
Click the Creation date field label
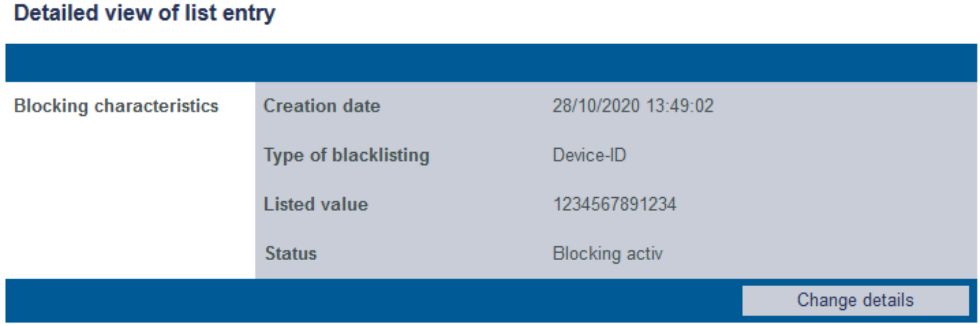click(322, 106)
